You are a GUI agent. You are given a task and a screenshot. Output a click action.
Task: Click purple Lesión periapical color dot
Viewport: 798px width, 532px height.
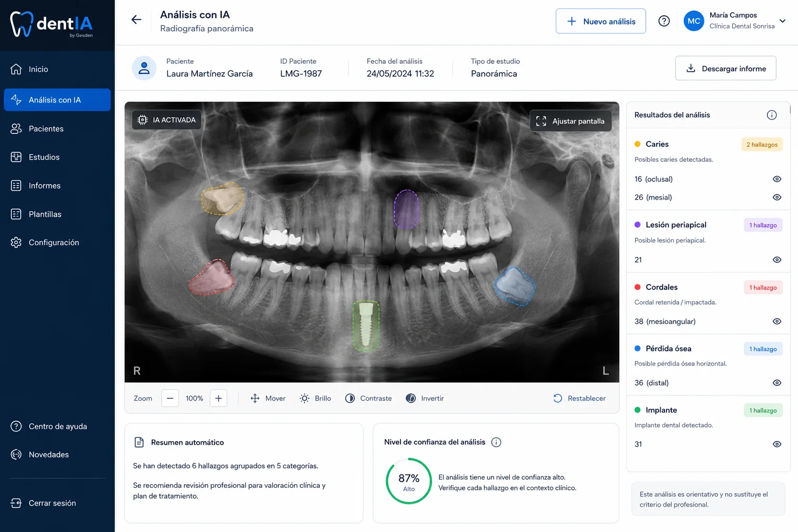pos(637,224)
